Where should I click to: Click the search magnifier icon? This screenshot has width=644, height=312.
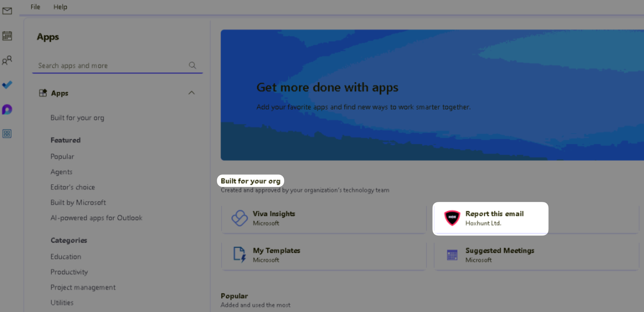(192, 66)
